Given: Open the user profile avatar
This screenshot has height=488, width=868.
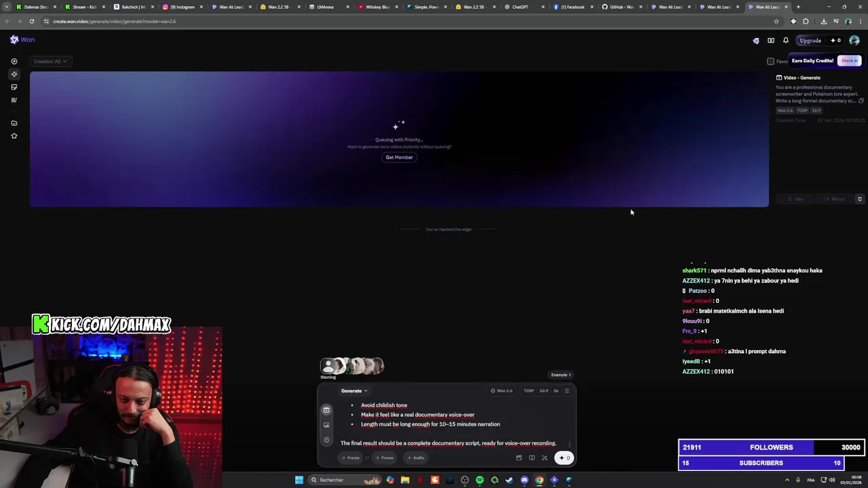Looking at the screenshot, I should click(x=854, y=41).
